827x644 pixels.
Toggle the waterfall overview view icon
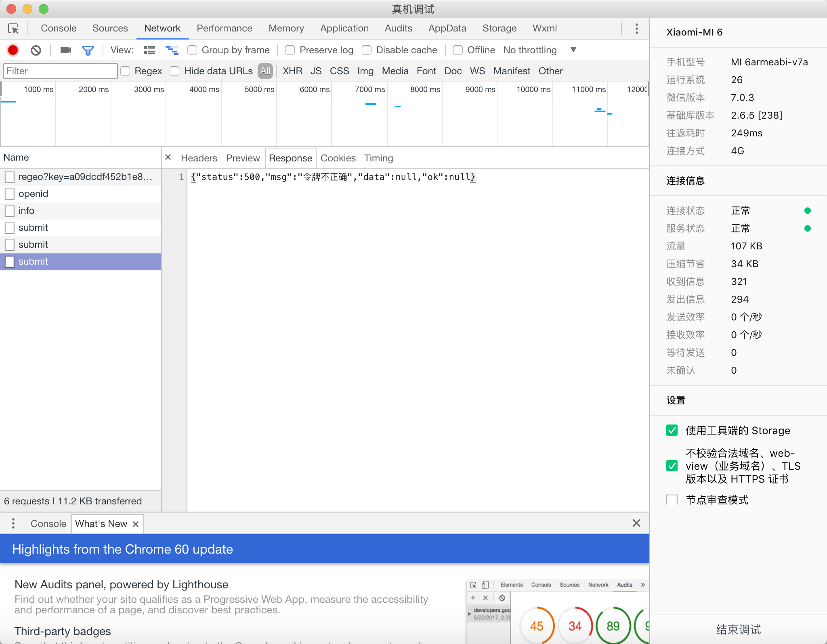172,50
